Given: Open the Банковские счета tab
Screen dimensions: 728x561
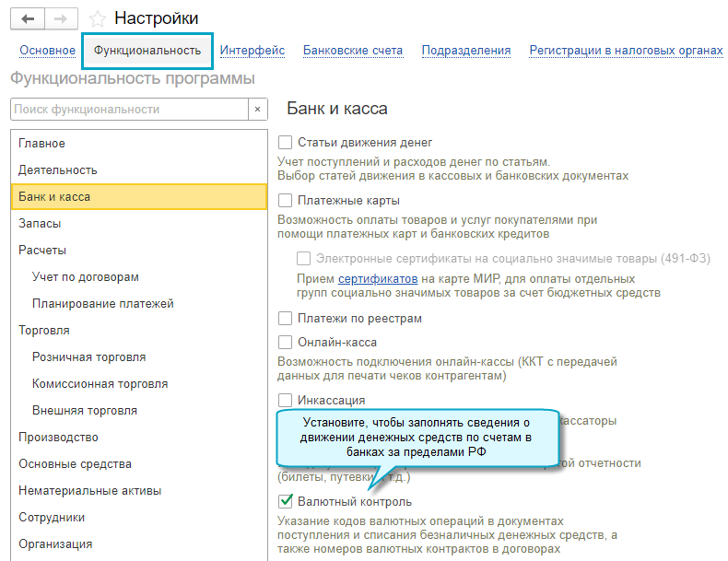Looking at the screenshot, I should [353, 50].
